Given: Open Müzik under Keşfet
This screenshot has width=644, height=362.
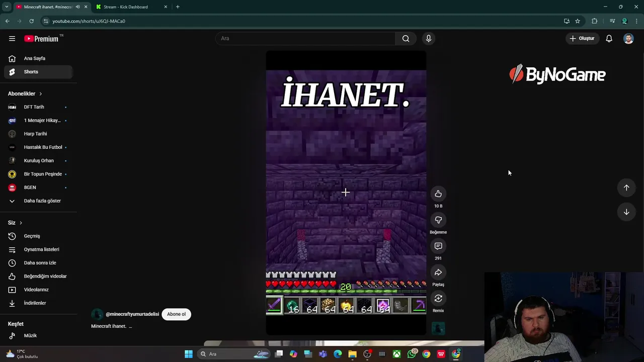Looking at the screenshot, I should click(38, 335).
